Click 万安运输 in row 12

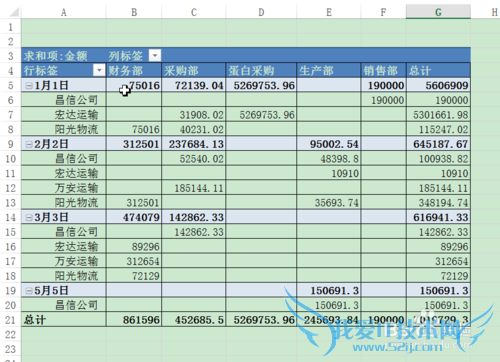click(64, 188)
